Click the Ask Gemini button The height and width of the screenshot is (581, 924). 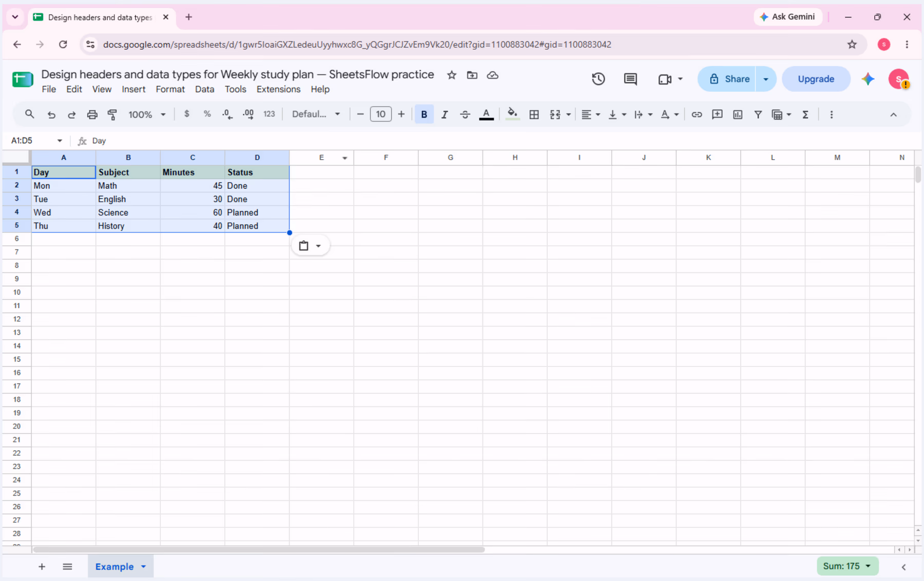tap(787, 17)
